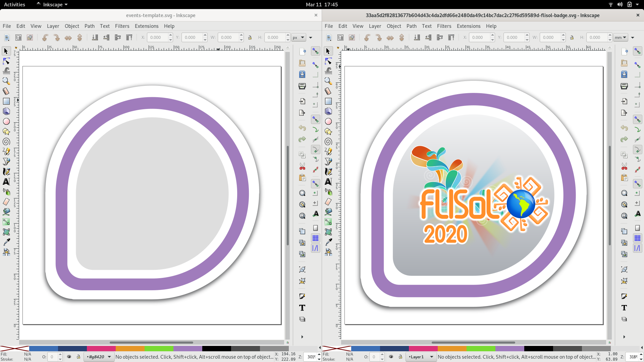Open the Filters menu in left window
The width and height of the screenshot is (644, 362).
tap(122, 26)
